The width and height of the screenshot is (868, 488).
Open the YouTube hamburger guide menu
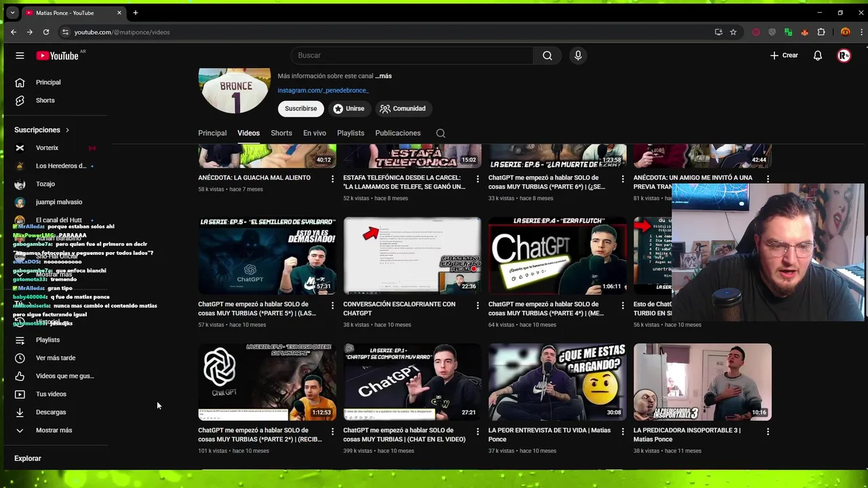pos(20,56)
